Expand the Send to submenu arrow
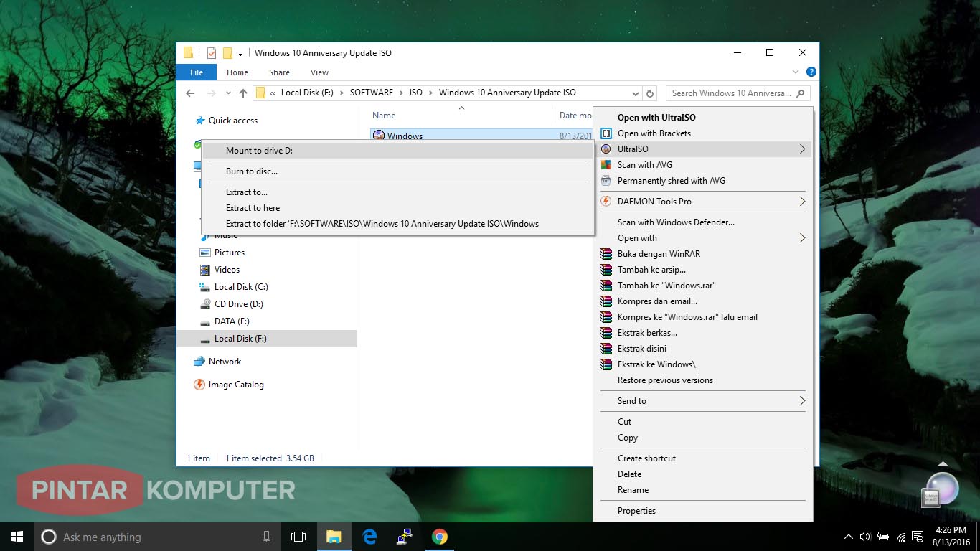Image resolution: width=980 pixels, height=551 pixels. click(x=802, y=401)
